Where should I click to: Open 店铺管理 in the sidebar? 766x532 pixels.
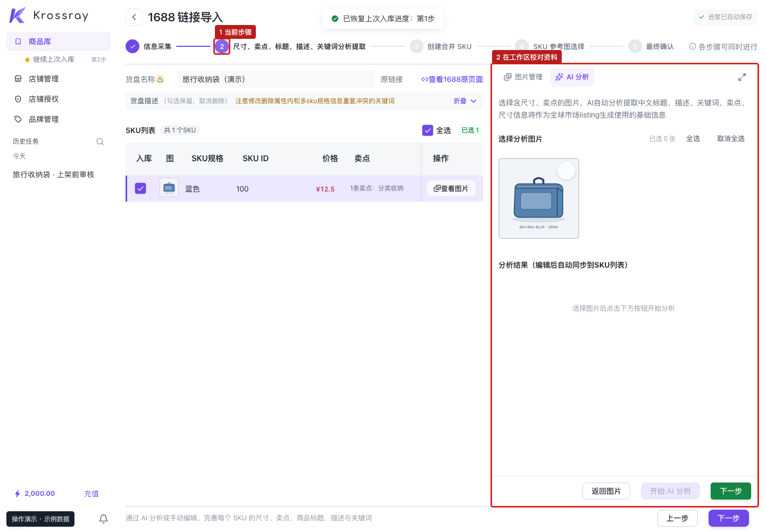[59, 79]
